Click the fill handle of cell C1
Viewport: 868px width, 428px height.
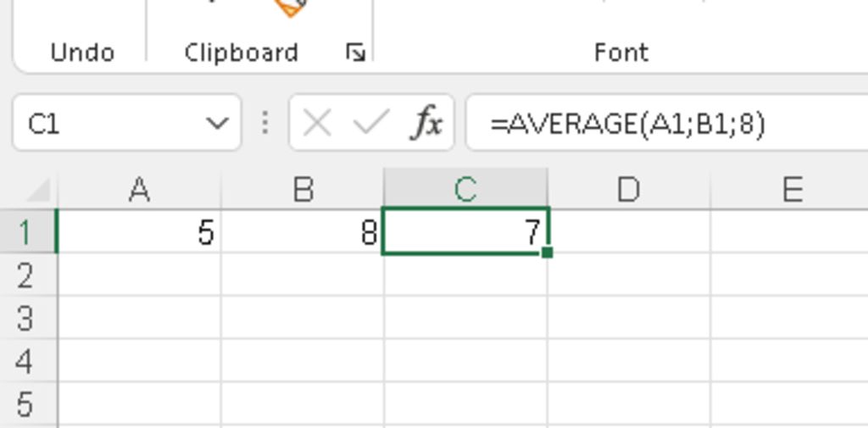click(x=548, y=252)
